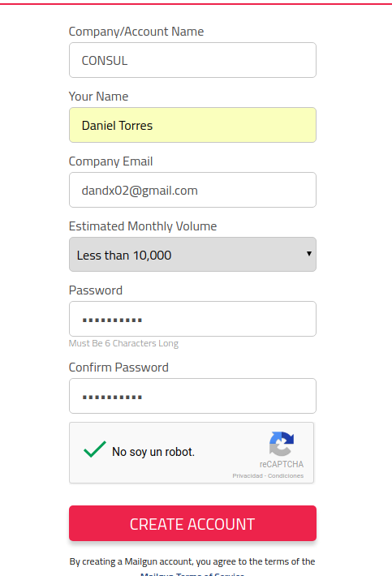The image size is (392, 576).
Task: Click into the Password input field
Action: click(192, 319)
